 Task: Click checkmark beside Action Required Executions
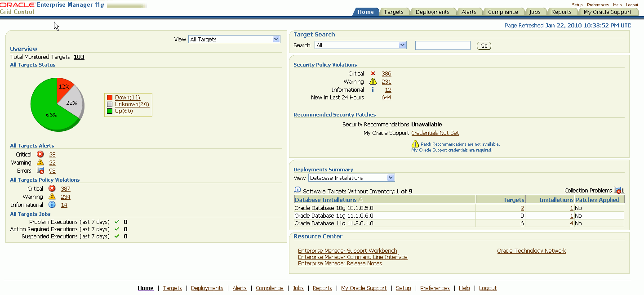(x=116, y=229)
